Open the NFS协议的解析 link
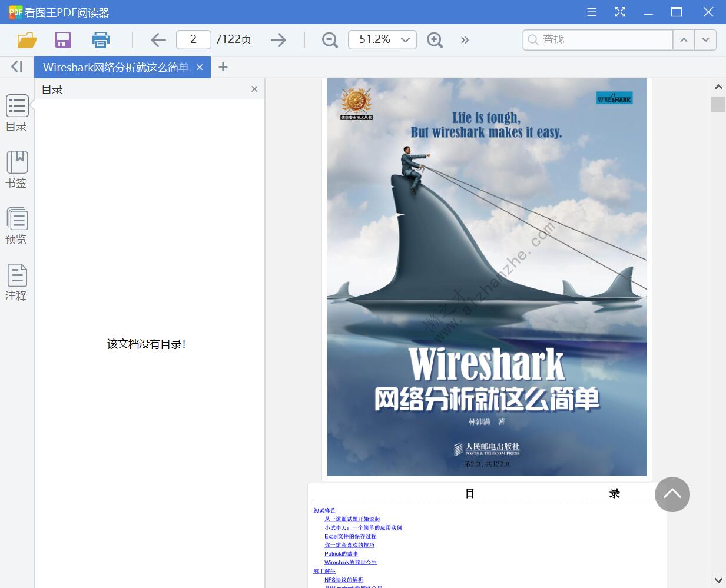The image size is (726, 588). [344, 580]
